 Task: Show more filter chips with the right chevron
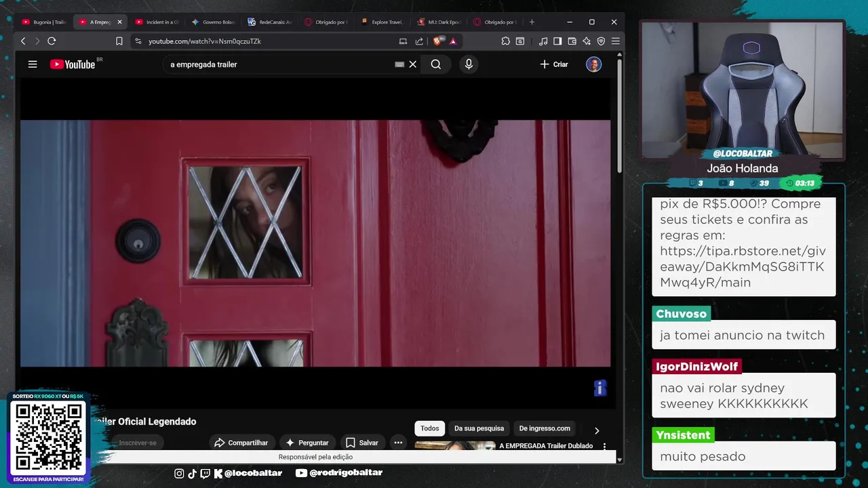(597, 430)
